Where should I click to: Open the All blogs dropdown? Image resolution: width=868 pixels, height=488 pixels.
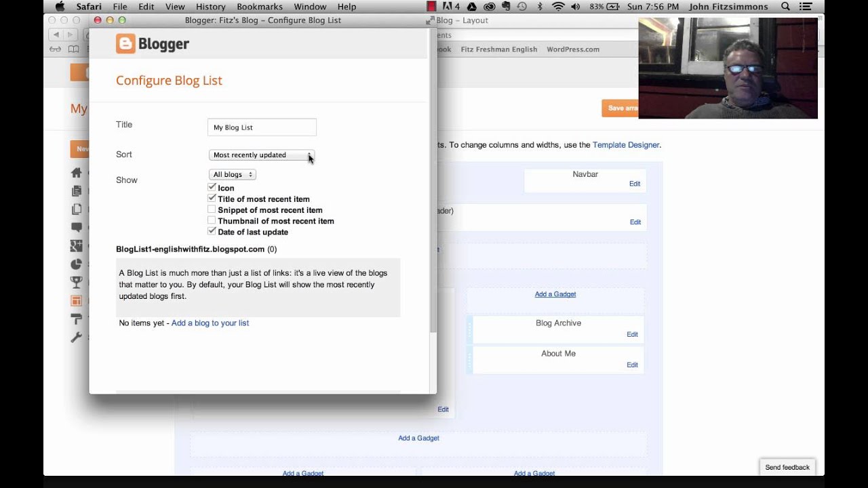(x=232, y=175)
